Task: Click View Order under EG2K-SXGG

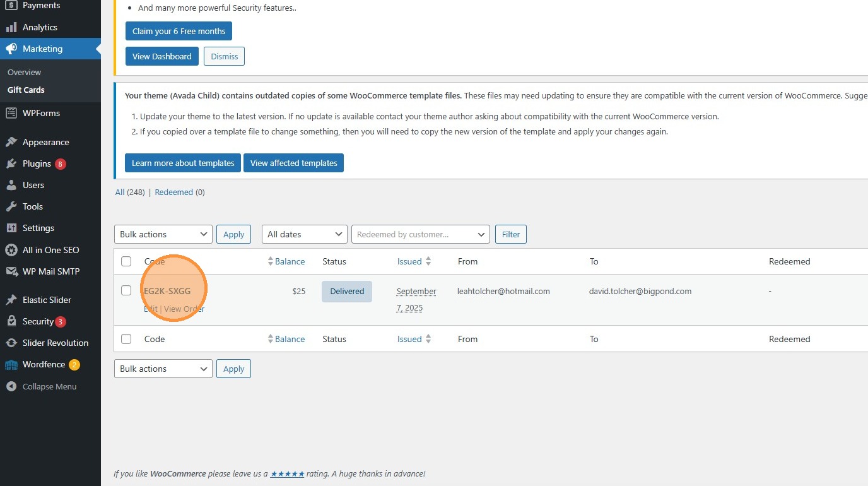Action: pos(184,309)
